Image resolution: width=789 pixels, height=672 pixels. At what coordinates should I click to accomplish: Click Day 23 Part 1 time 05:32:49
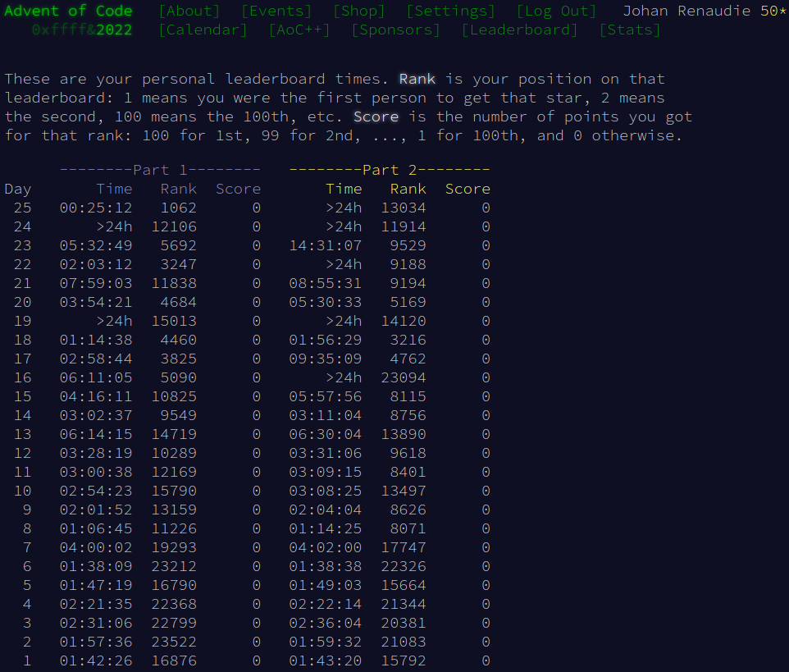96,245
